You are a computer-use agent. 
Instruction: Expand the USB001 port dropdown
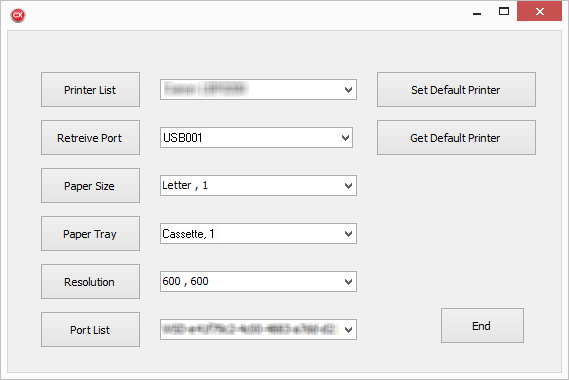point(345,138)
